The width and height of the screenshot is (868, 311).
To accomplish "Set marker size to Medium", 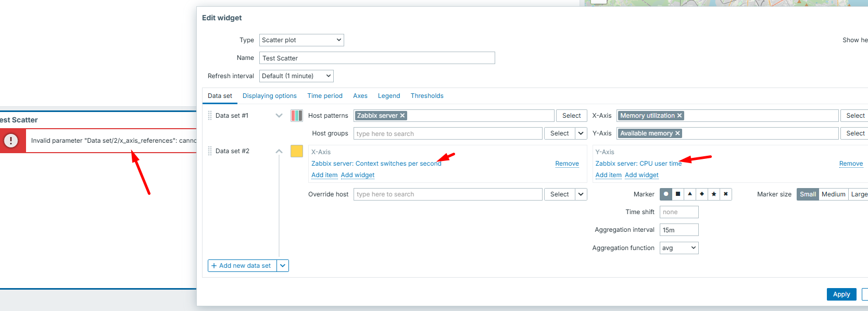I will [833, 194].
